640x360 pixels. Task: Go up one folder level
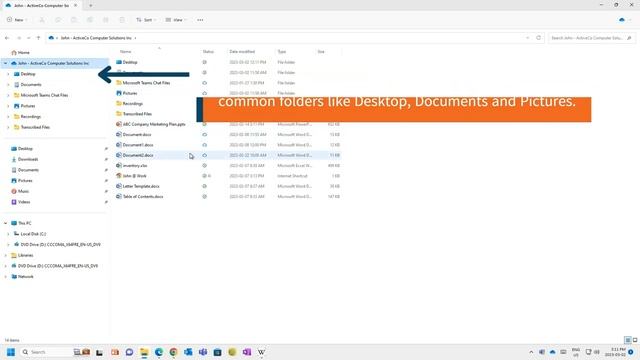[x=38, y=38]
